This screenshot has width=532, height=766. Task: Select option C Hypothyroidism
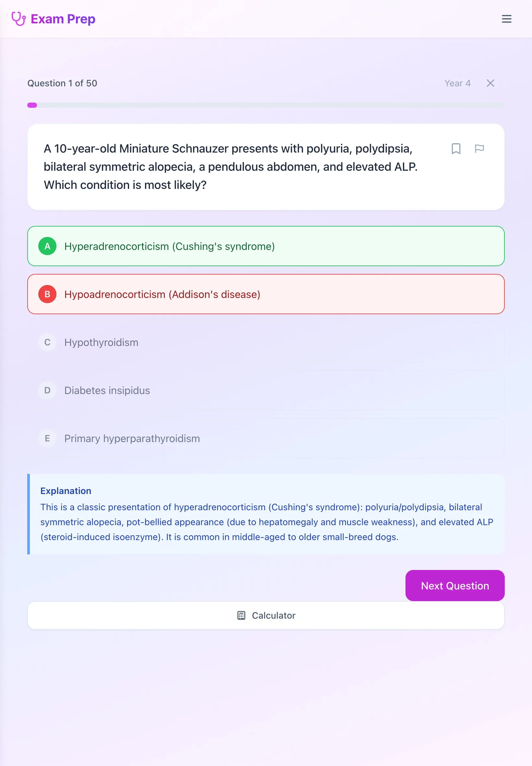click(x=266, y=342)
